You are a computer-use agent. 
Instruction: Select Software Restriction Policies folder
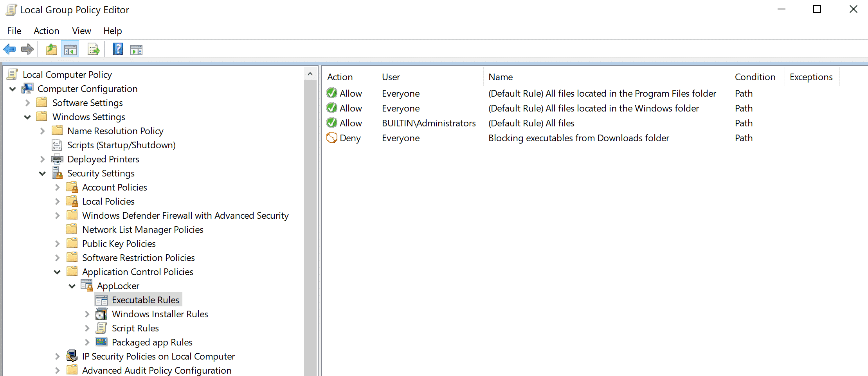click(138, 258)
